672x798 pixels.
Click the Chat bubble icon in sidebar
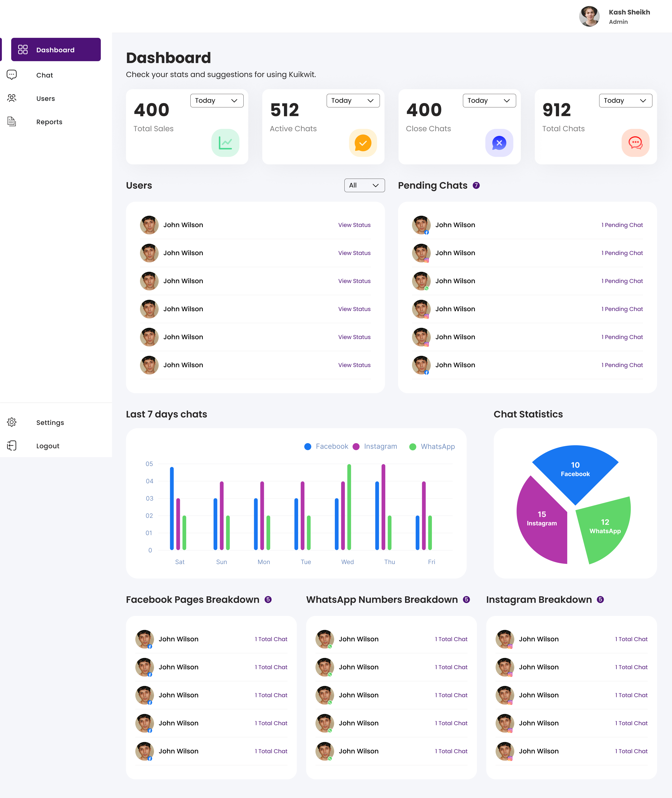point(12,75)
